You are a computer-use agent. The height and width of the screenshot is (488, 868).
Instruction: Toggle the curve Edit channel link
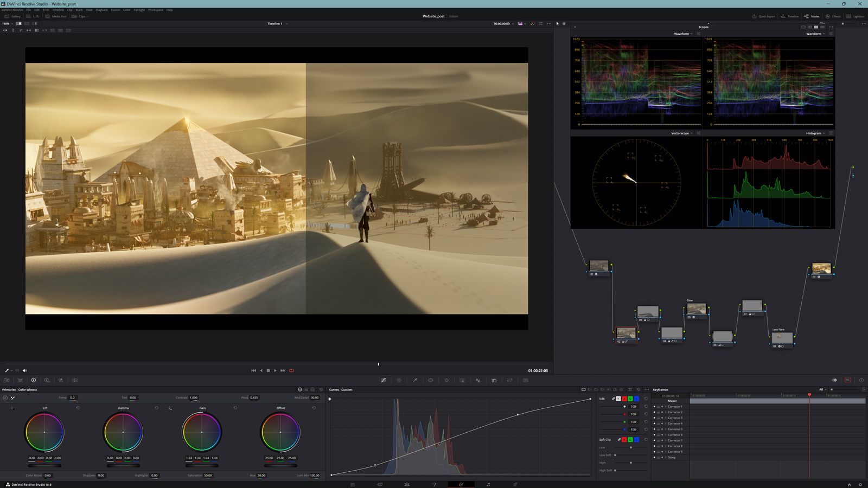613,399
